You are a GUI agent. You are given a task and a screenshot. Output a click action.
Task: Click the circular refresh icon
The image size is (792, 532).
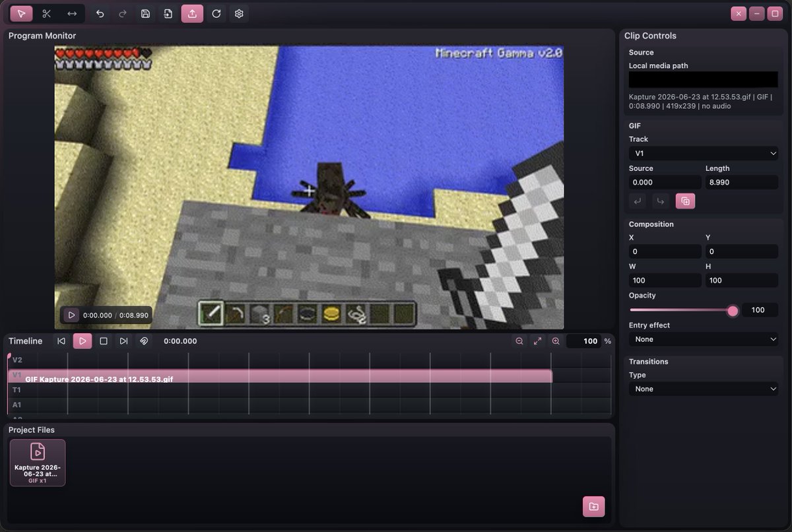click(x=216, y=13)
